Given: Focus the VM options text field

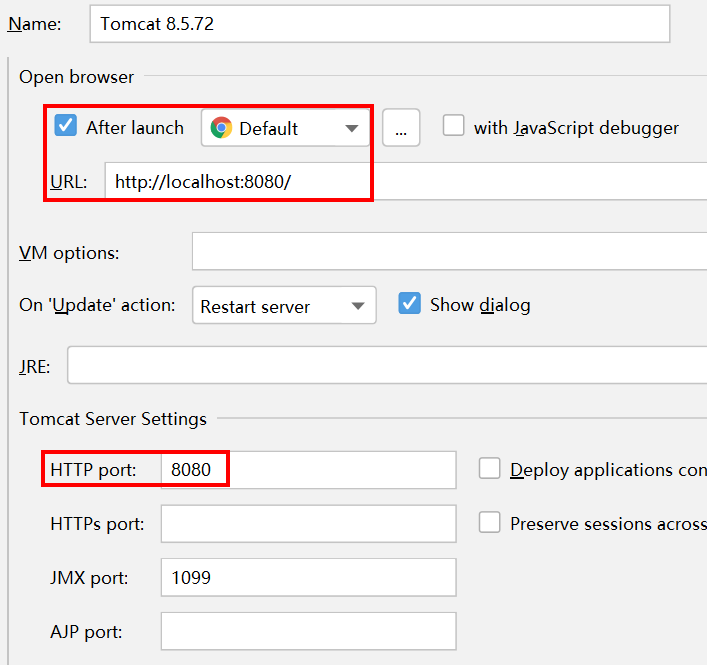Looking at the screenshot, I should 450,251.
